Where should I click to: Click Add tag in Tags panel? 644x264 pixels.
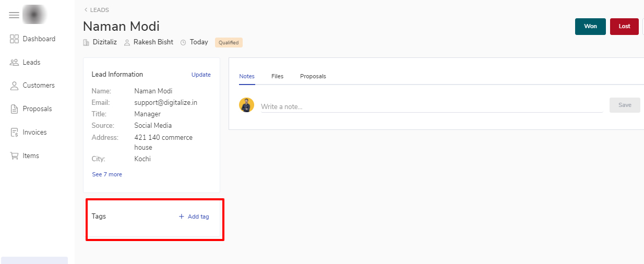[194, 217]
